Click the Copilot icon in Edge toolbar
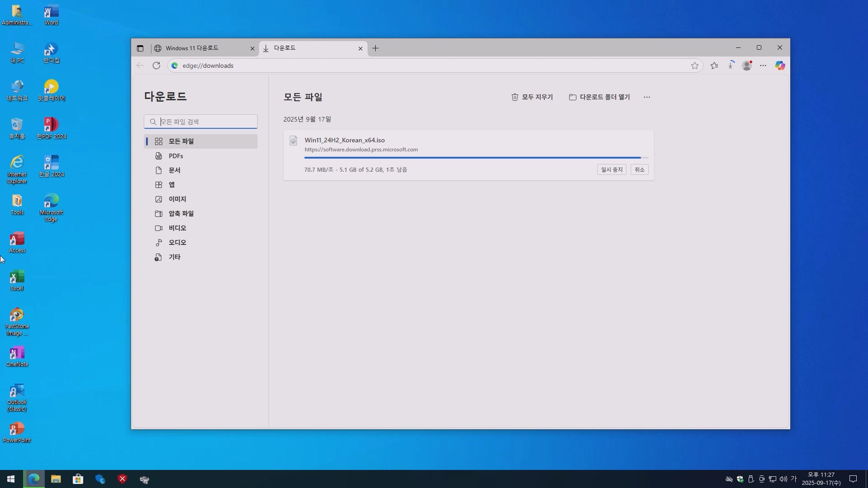868x488 pixels. [x=780, y=66]
